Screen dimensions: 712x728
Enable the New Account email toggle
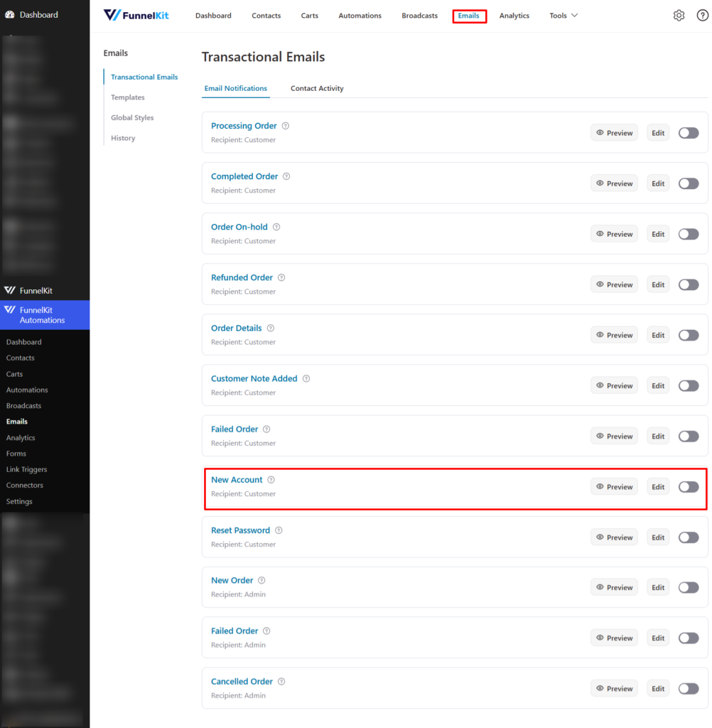point(689,487)
